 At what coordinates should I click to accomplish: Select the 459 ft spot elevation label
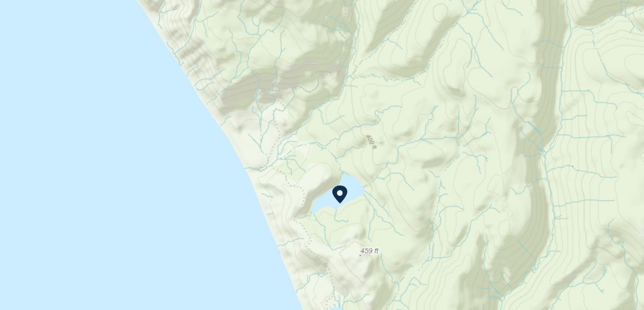point(369,251)
